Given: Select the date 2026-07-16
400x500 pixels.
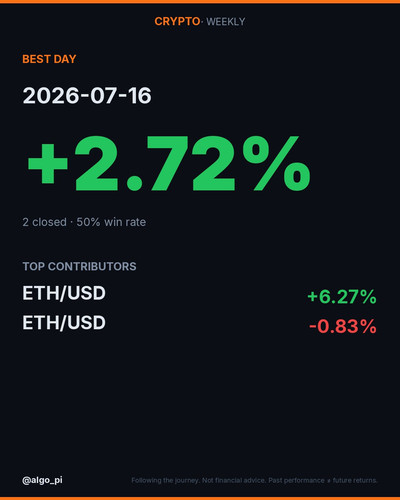Looking at the screenshot, I should [87, 96].
